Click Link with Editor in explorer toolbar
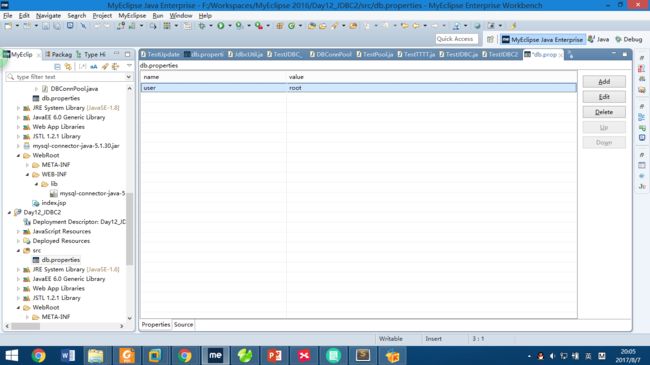Viewport: 650px width, 365px height. point(68,66)
